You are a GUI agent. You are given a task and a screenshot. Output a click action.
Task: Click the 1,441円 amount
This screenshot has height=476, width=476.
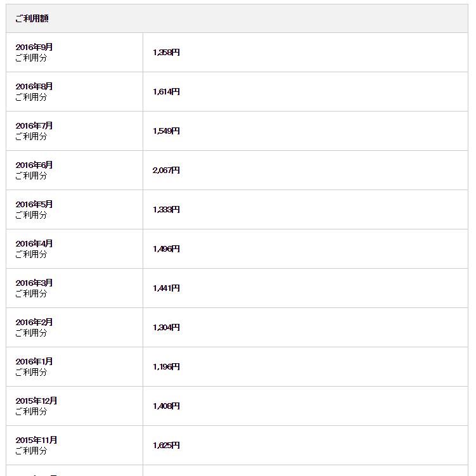166,288
